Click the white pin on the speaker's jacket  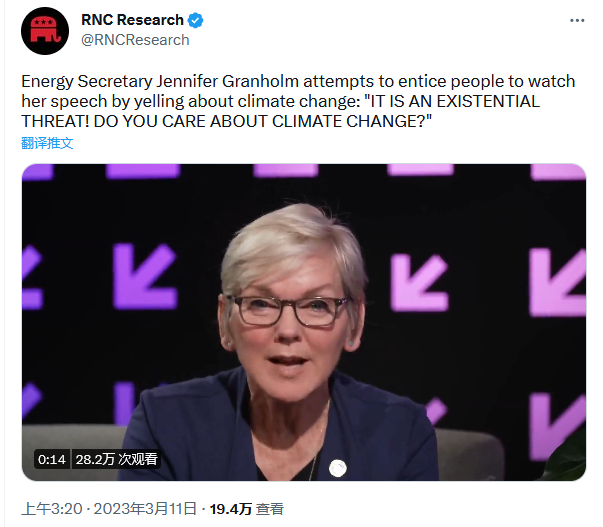[337, 467]
